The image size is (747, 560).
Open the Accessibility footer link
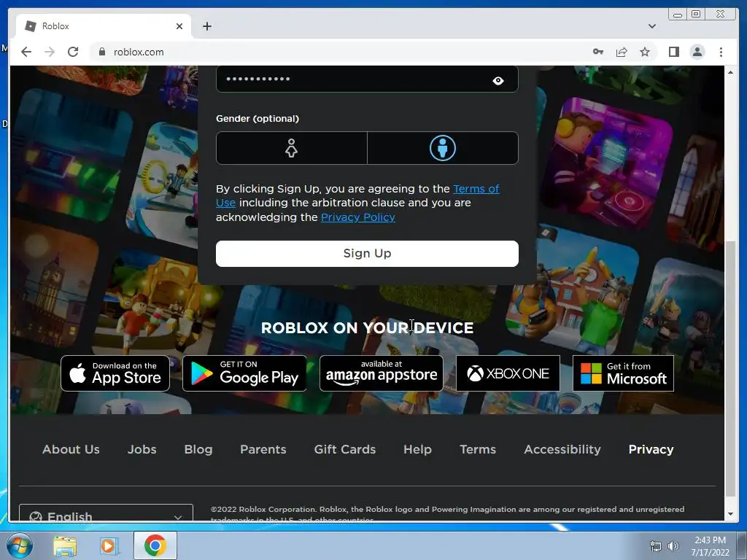click(562, 449)
